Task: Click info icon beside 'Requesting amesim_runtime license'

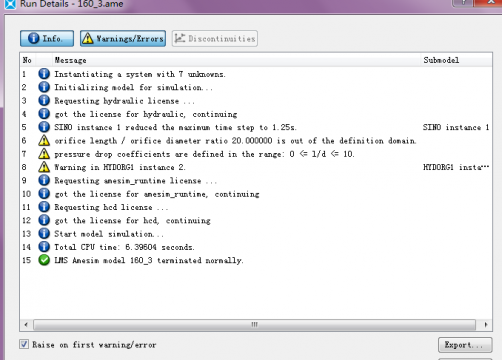Action: pyautogui.click(x=44, y=180)
